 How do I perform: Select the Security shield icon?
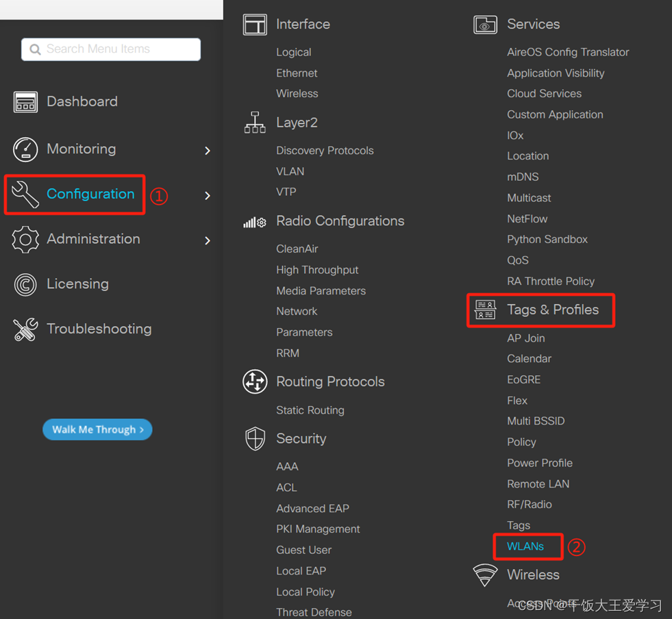[254, 439]
